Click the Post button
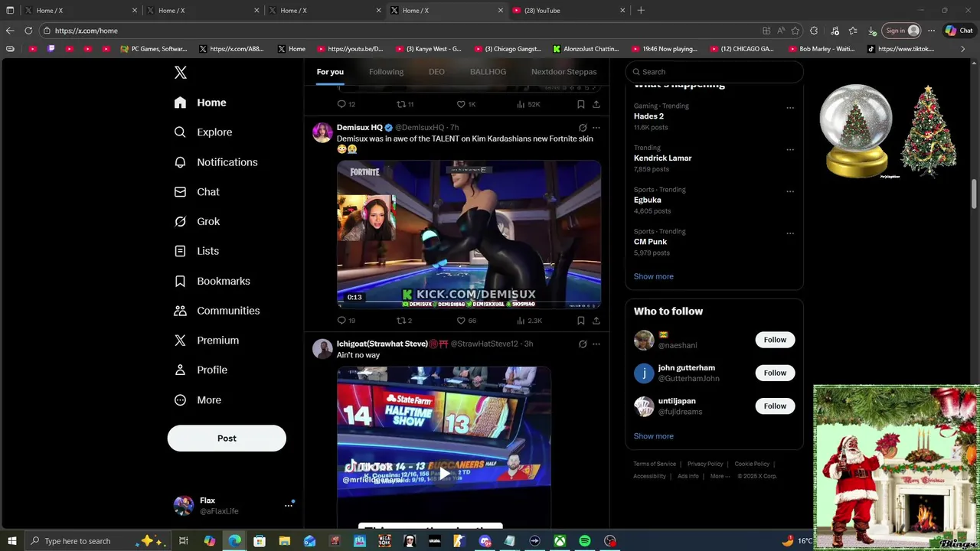980x551 pixels. point(227,439)
